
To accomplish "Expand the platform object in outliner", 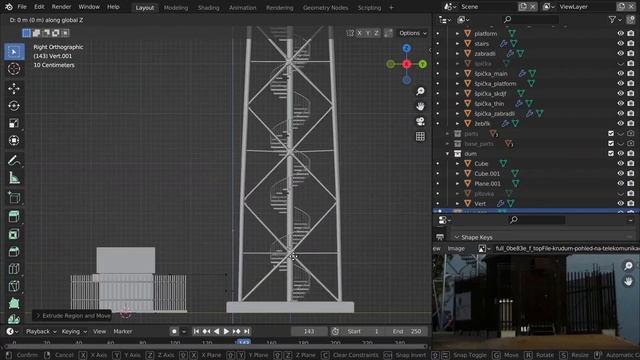I will 458,33.
